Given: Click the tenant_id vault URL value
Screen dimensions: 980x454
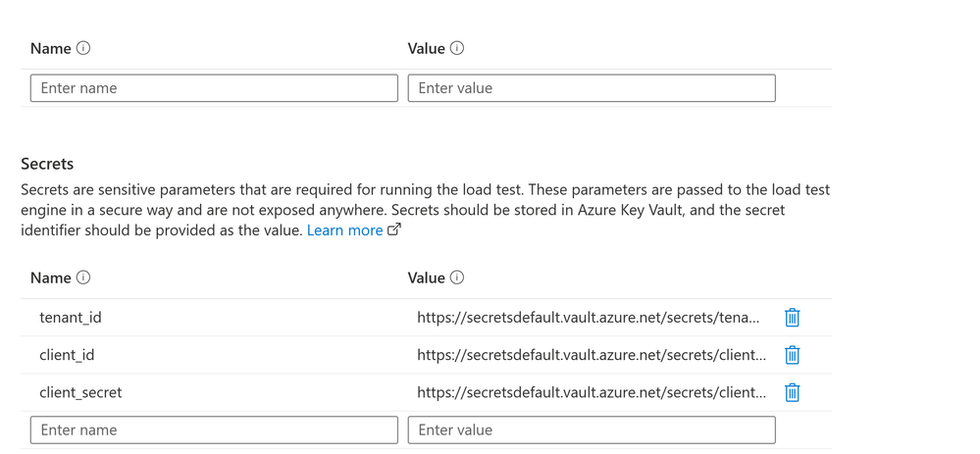Looking at the screenshot, I should 588,318.
